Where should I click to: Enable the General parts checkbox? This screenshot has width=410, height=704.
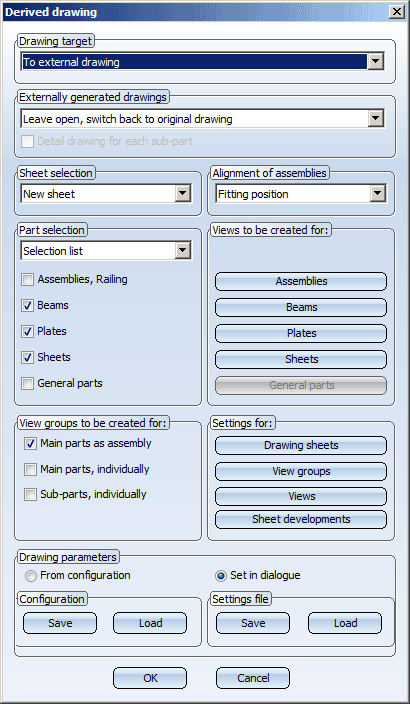coord(28,383)
